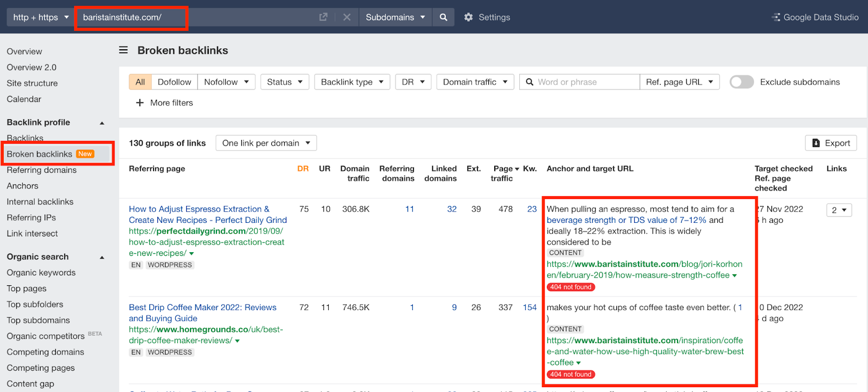
Task: Select the Dofollow filter tab
Action: click(174, 82)
